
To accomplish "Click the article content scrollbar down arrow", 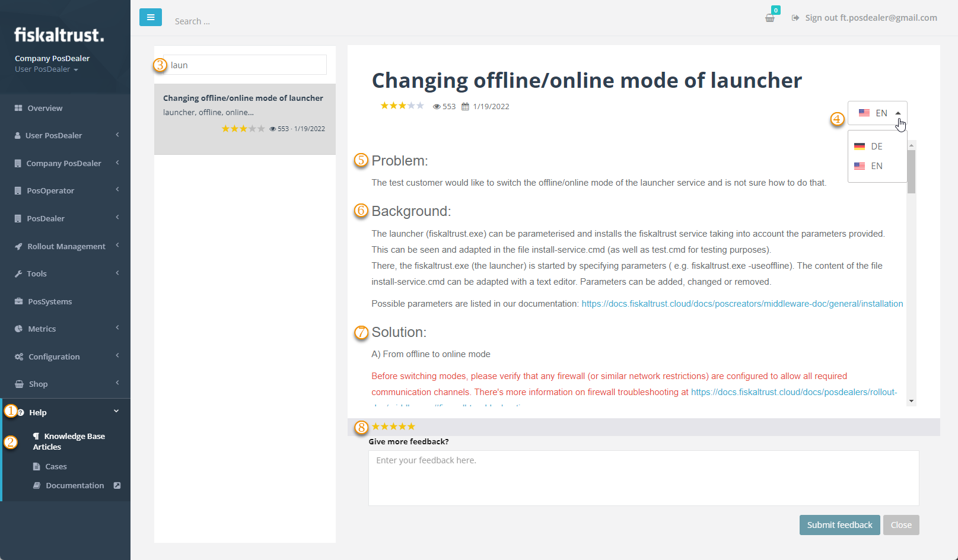I will tap(911, 402).
